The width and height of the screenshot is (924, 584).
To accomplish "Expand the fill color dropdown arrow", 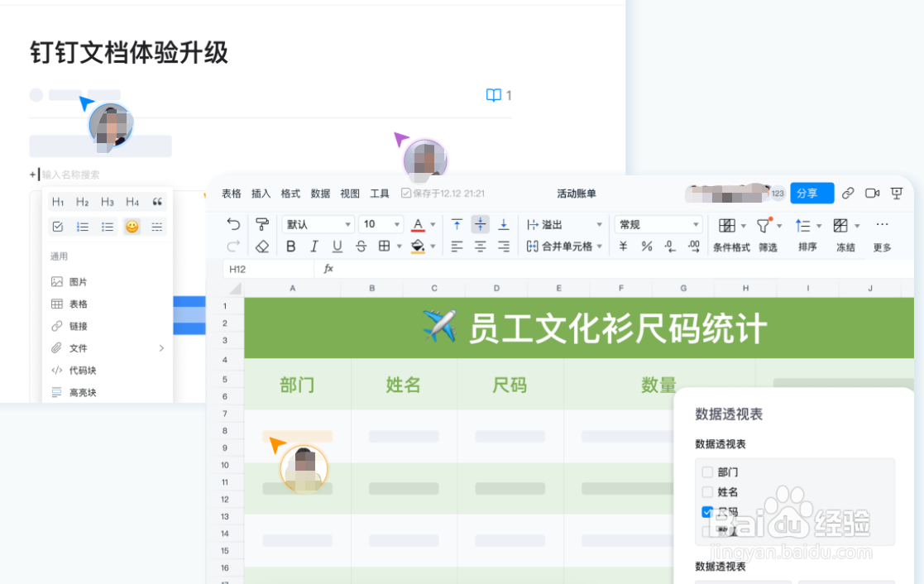I will click(x=433, y=247).
